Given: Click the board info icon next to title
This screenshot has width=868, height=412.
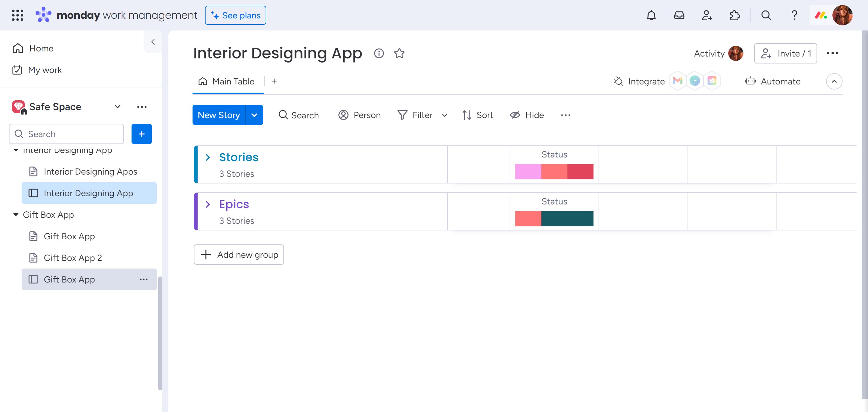Looking at the screenshot, I should click(x=379, y=53).
